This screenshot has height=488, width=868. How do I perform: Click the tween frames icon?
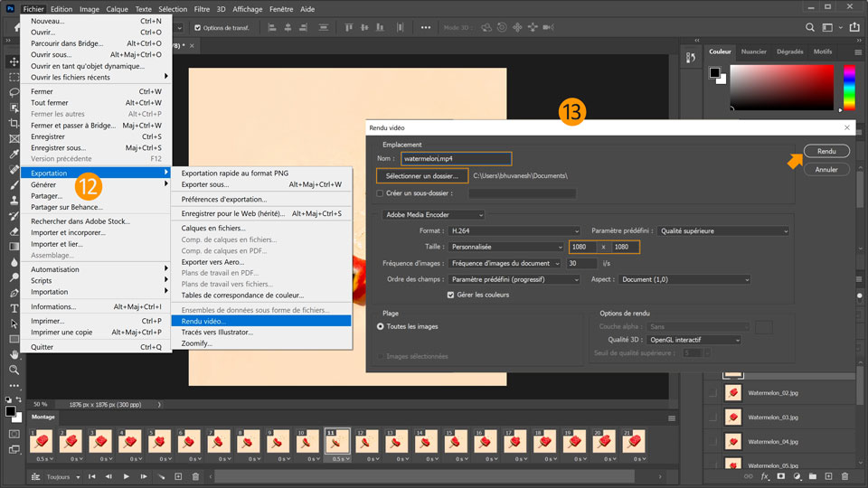(161, 476)
